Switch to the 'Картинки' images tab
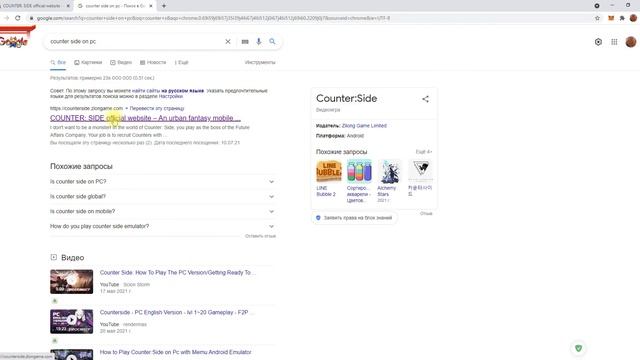Screen dimensions: 640x360 pyautogui.click(x=88, y=62)
